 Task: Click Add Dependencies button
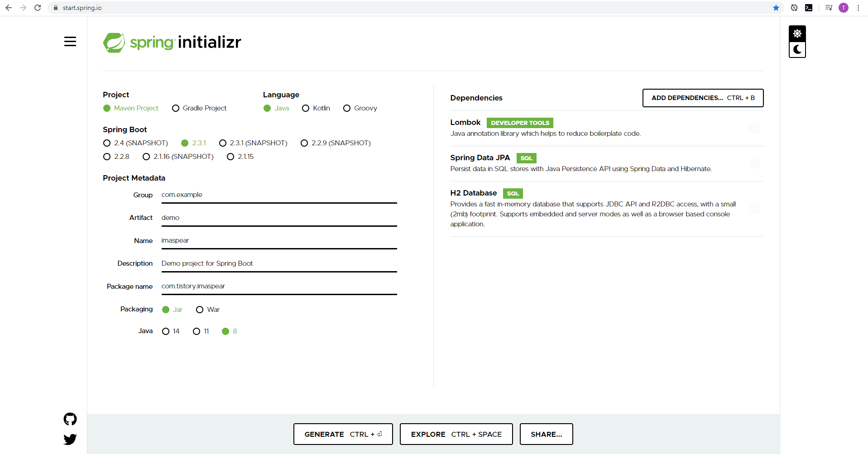point(703,98)
